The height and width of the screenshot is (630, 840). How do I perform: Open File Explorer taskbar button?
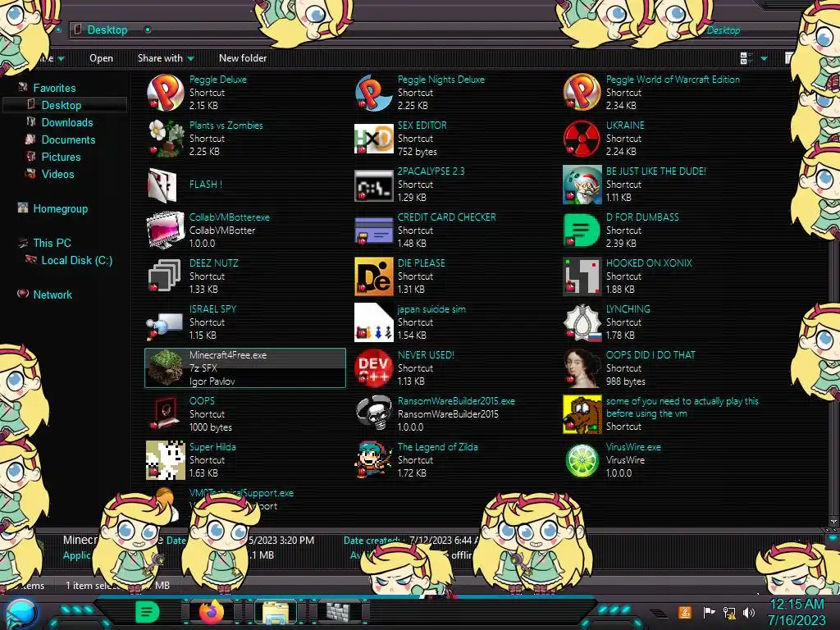(x=276, y=612)
